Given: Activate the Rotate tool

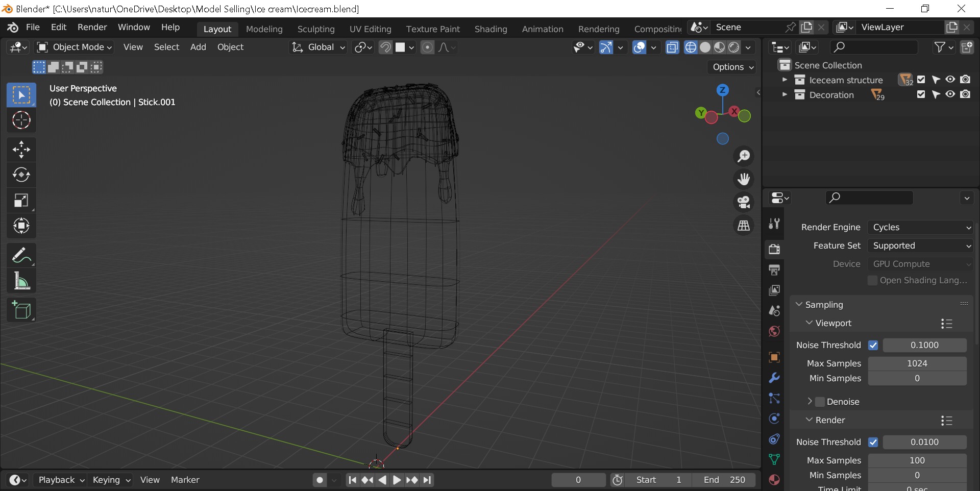Looking at the screenshot, I should tap(21, 175).
